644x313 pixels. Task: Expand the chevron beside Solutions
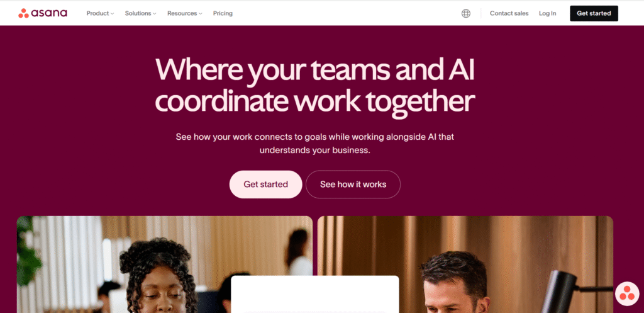(155, 14)
